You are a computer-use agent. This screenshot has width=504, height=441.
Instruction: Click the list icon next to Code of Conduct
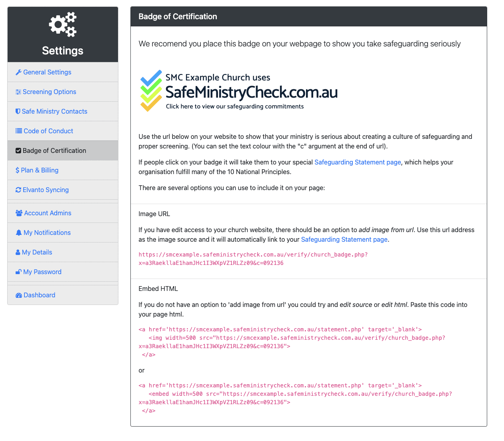[19, 131]
